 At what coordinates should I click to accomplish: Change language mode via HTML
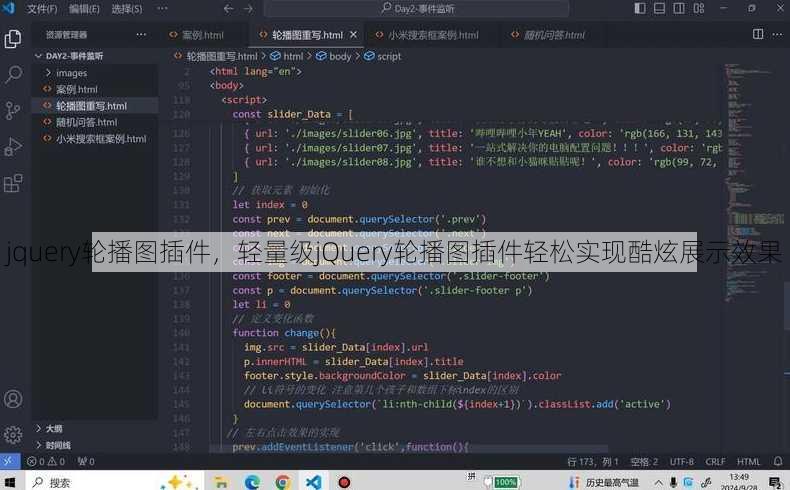748,461
